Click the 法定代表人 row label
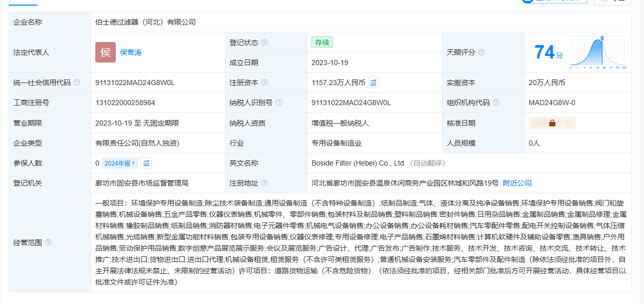Viewport: 644px width, 304px height. (31, 52)
